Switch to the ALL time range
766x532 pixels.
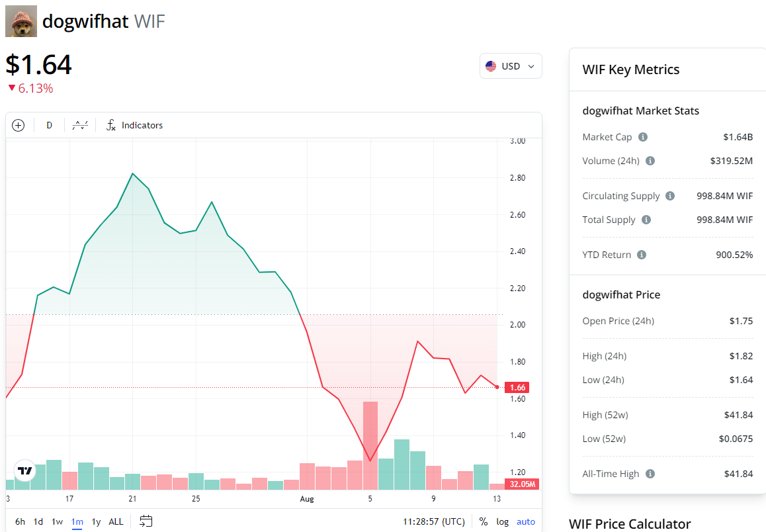pos(116,521)
